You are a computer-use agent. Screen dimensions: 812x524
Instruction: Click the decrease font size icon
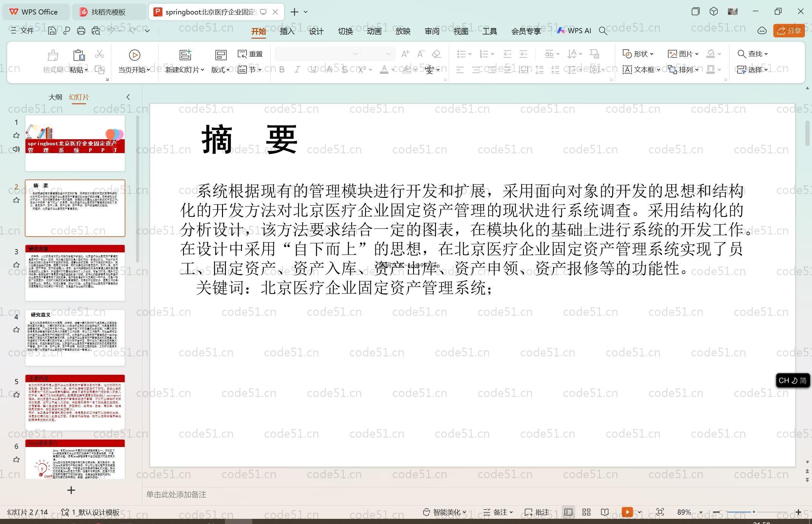click(421, 54)
